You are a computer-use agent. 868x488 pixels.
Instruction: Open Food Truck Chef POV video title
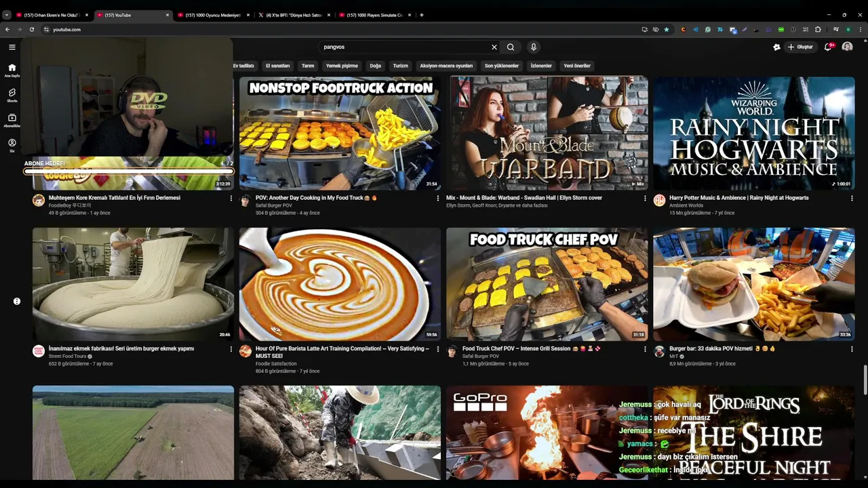coord(532,348)
